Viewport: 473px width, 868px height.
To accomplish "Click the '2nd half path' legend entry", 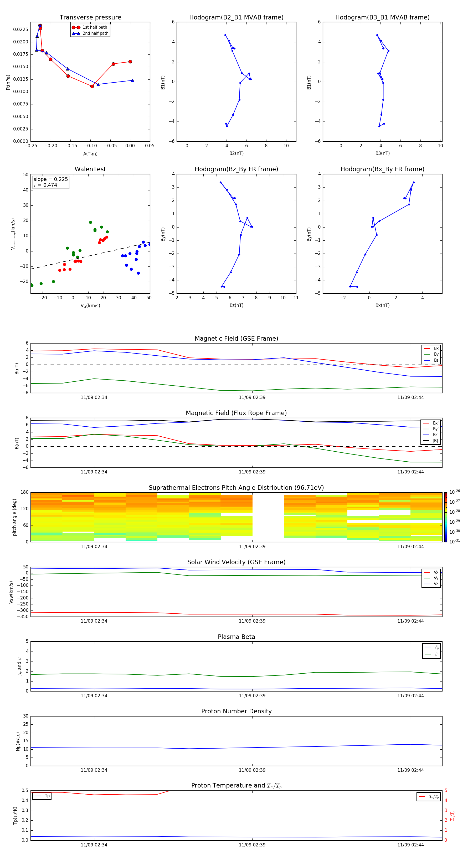I will 90,33.
